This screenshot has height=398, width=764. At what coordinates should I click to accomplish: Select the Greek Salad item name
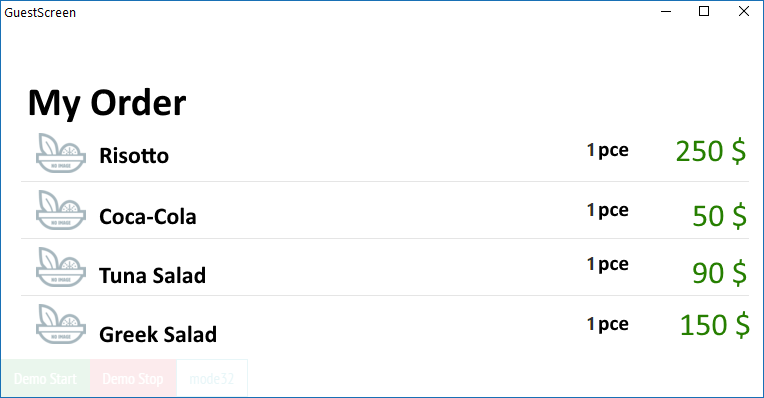158,335
